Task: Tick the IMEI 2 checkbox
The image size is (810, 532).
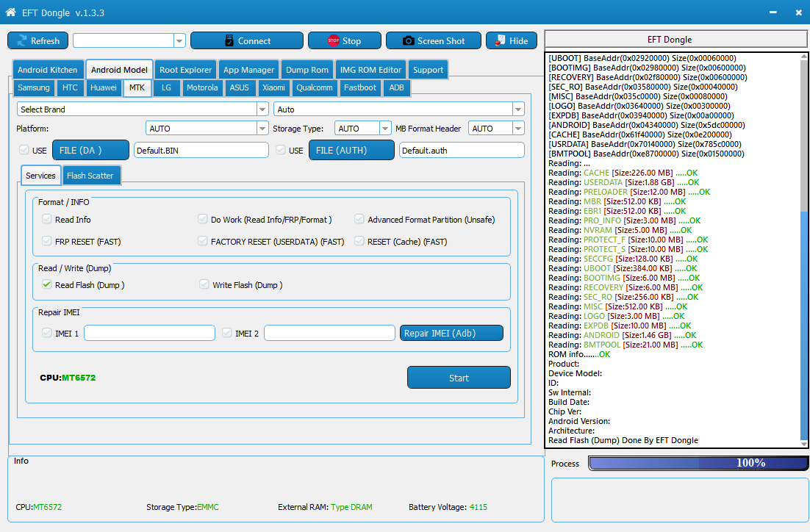Action: (x=227, y=333)
